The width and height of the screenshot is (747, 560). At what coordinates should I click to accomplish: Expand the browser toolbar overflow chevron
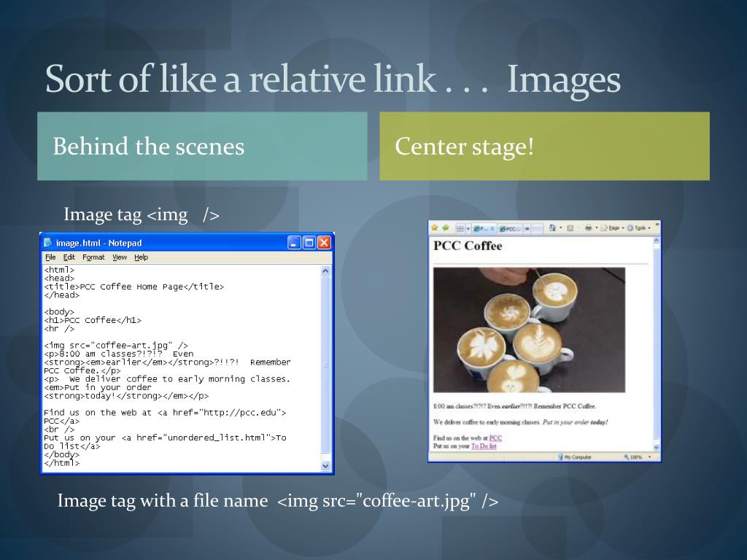657,225
